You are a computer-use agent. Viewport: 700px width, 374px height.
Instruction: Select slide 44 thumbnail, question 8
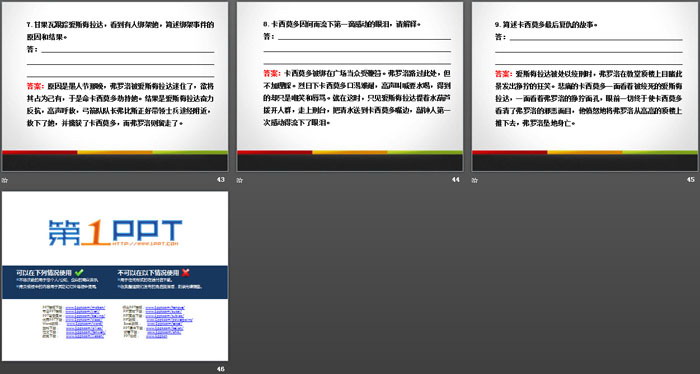(350, 87)
